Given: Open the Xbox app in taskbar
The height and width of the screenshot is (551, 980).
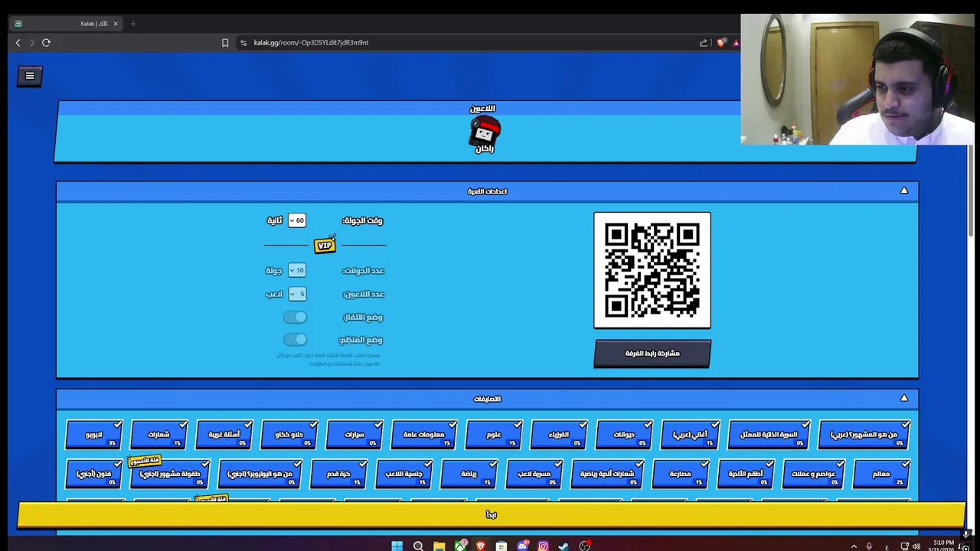Looking at the screenshot, I should click(459, 546).
